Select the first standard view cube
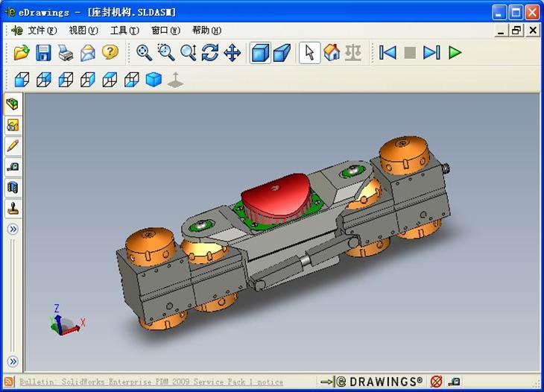Screen dimensions: 544x392 [x=22, y=80]
